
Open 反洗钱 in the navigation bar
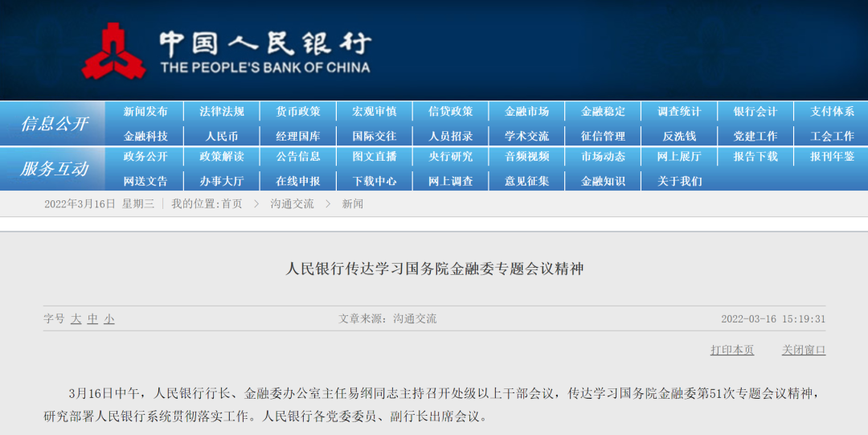[679, 136]
